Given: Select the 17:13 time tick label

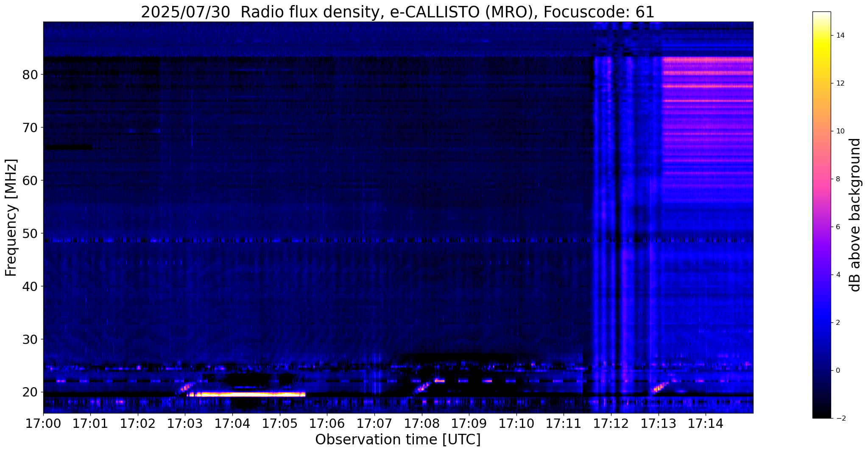Looking at the screenshot, I should click(x=658, y=424).
